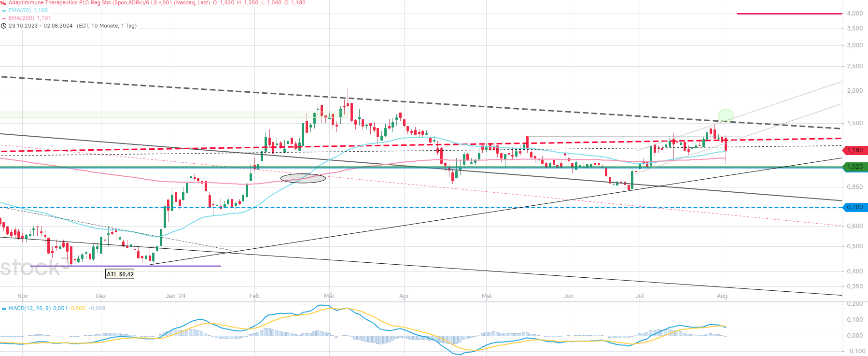
Task: Click the 0,500 price axis label
Action: (x=855, y=246)
